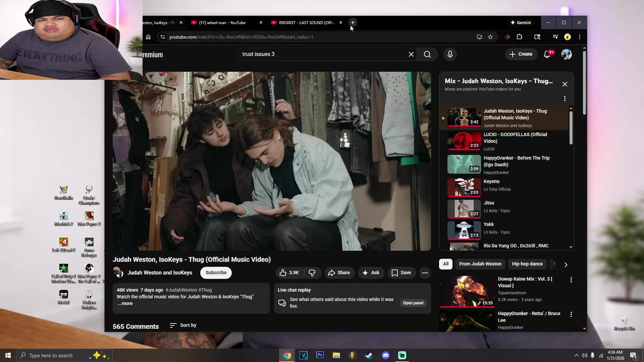The height and width of the screenshot is (362, 644).
Task: Show more filter chips with right arrow
Action: coord(566,264)
